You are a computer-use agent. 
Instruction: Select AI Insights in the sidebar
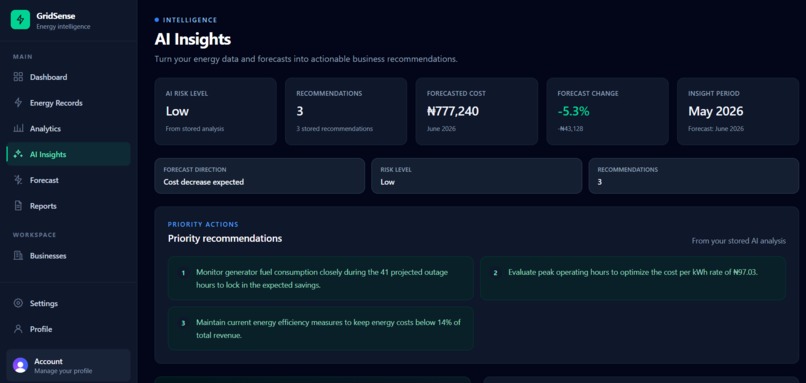[68, 154]
